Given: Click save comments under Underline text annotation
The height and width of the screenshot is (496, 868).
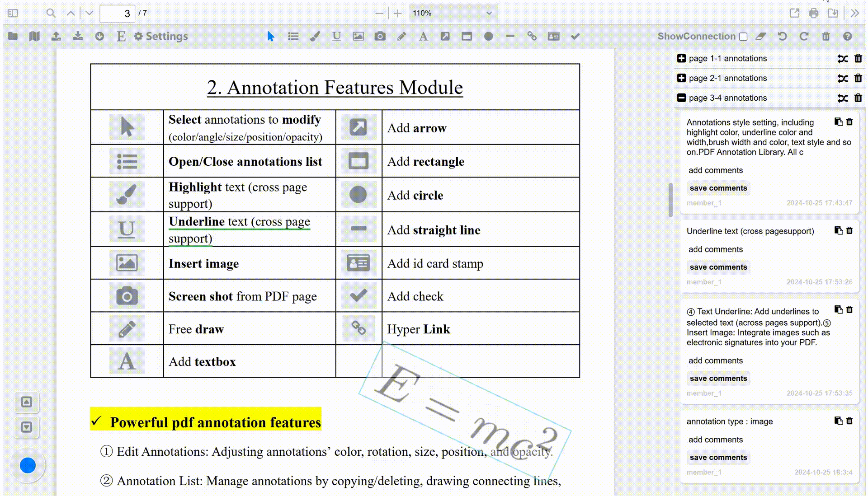Looking at the screenshot, I should (x=718, y=267).
